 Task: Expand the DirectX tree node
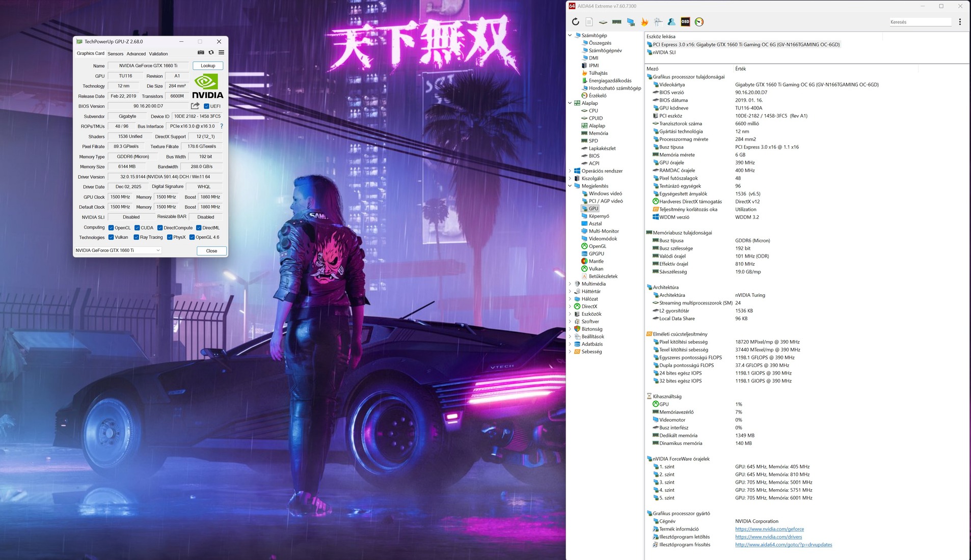point(570,306)
